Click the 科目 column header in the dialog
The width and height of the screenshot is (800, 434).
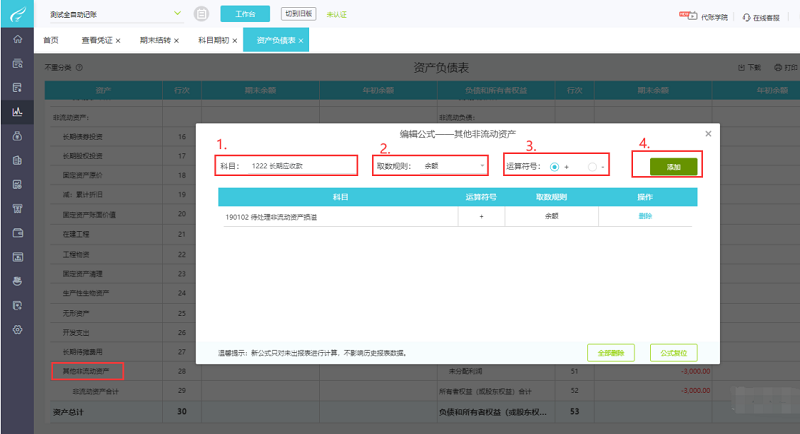(340, 197)
